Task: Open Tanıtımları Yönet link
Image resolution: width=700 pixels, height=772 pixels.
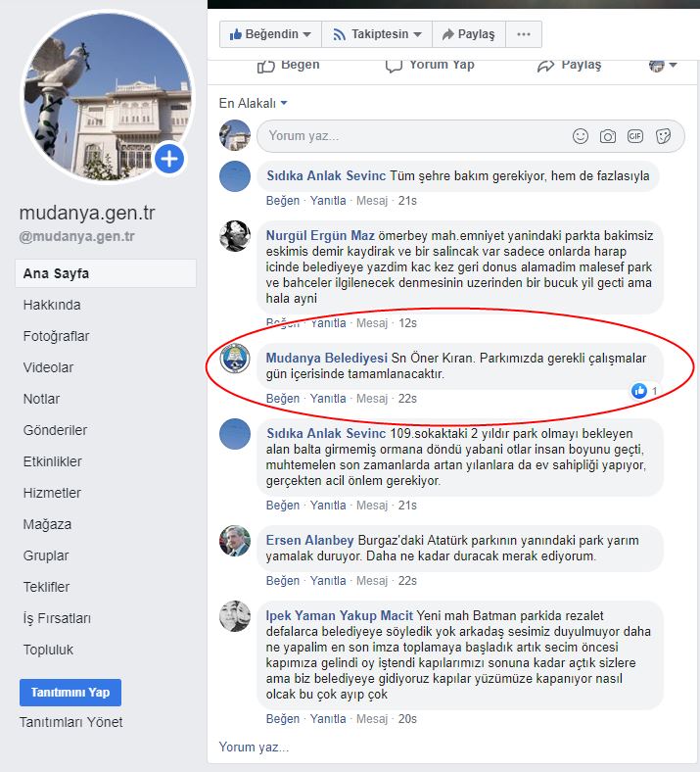Action: pos(70,722)
